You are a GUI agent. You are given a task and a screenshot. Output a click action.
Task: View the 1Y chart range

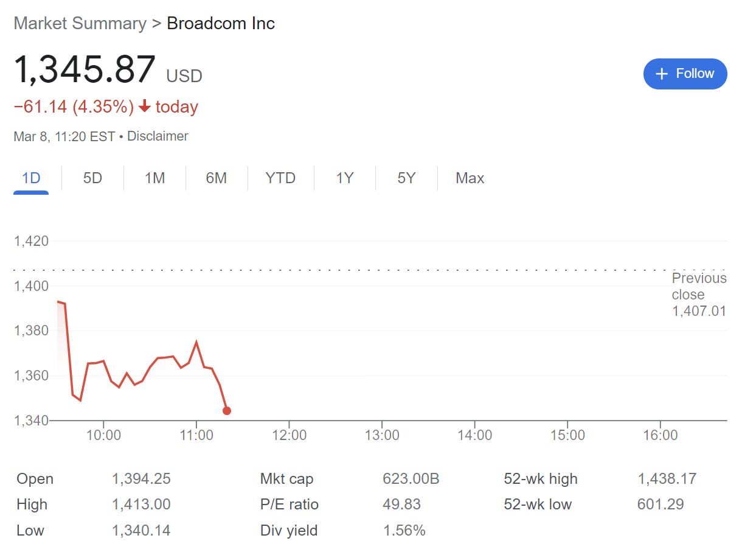344,178
